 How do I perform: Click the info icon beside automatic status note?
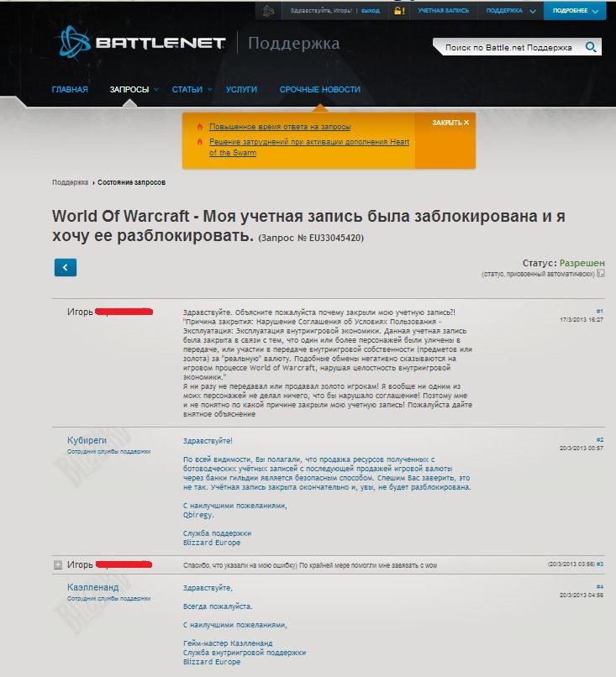(x=601, y=274)
